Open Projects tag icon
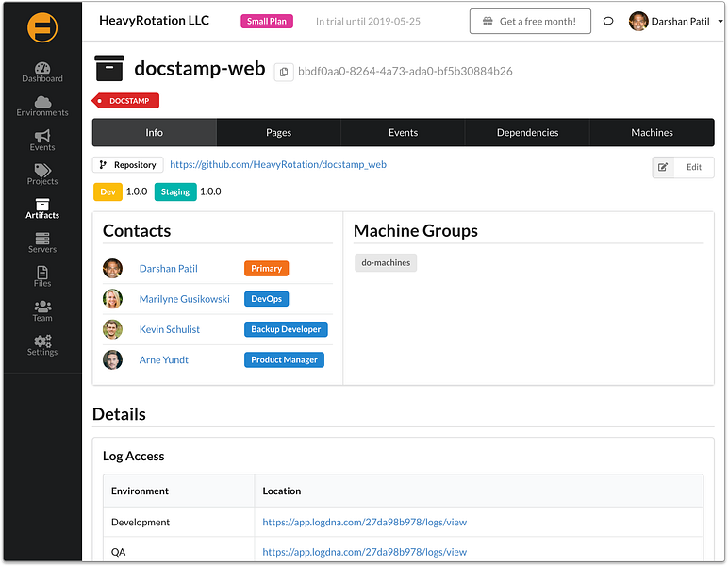 tap(42, 170)
